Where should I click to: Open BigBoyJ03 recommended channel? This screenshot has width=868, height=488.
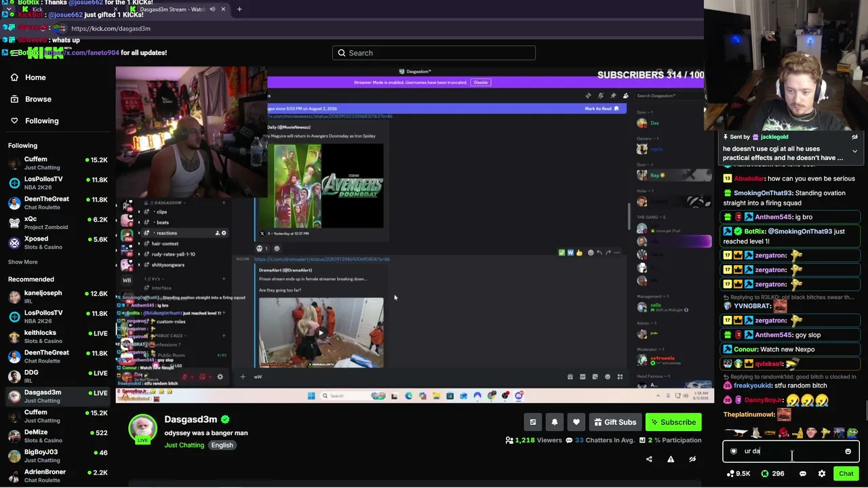[x=58, y=455]
